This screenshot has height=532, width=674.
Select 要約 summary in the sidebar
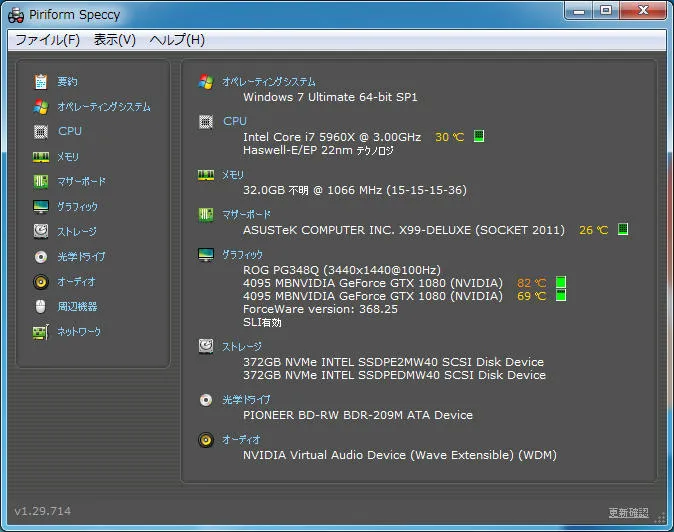click(x=67, y=82)
